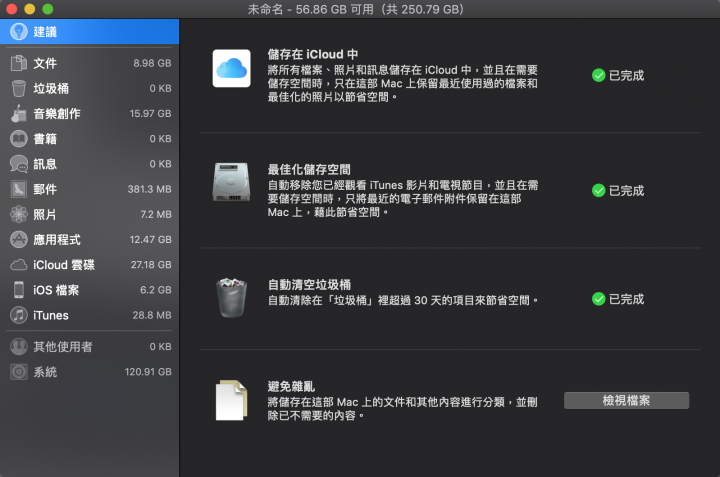Click the 書籍 books icon
Screen dimensions: 720x477
point(19,139)
